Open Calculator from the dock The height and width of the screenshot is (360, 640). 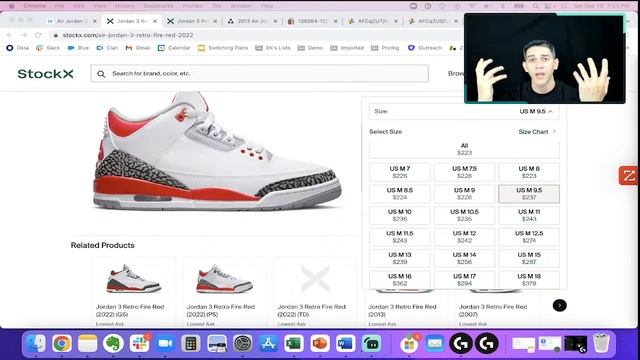tap(191, 344)
